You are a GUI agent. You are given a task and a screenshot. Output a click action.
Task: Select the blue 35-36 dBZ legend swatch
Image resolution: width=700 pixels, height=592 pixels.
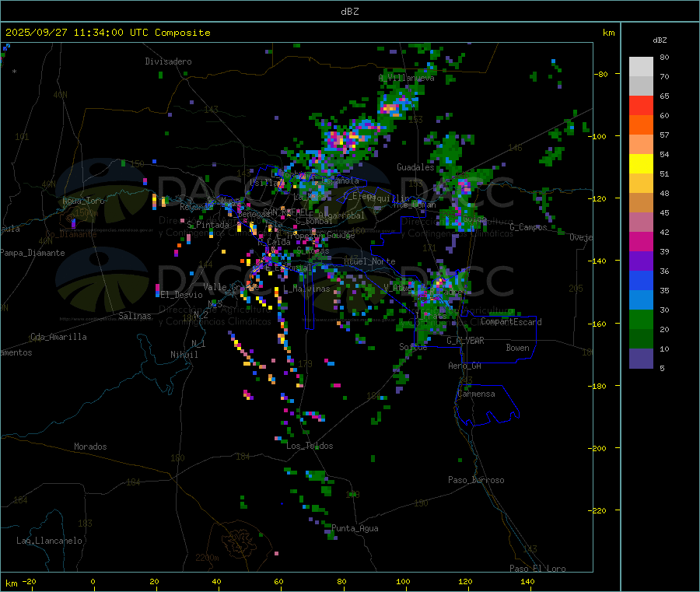tap(641, 280)
